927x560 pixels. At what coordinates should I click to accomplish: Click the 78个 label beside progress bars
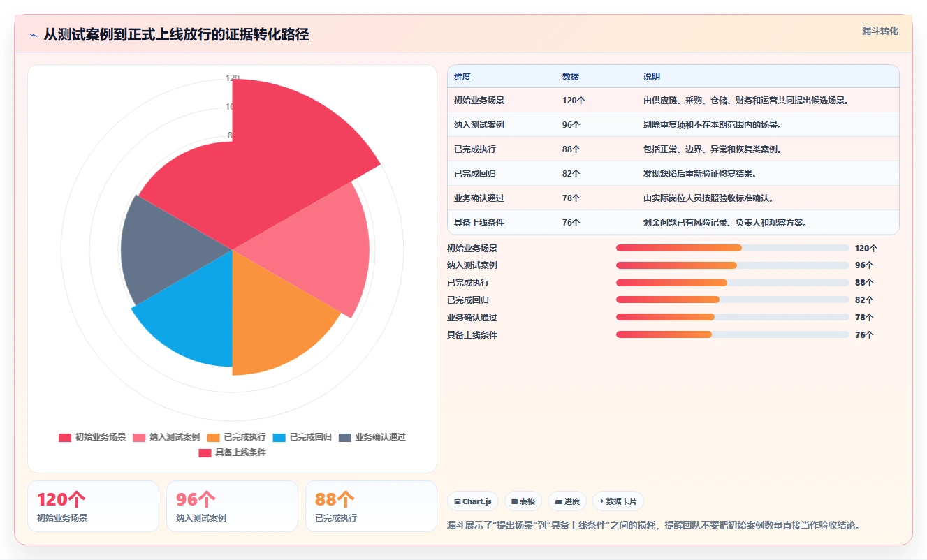pos(864,318)
